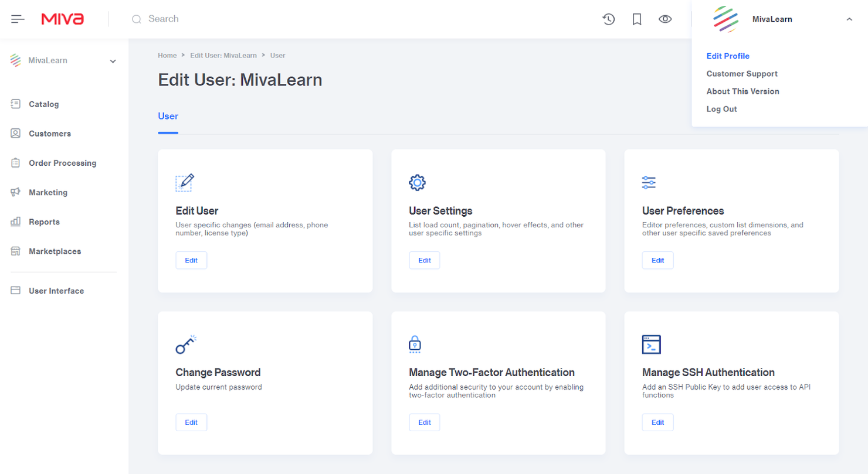This screenshot has width=868, height=474.
Task: Click Edit under Manage SSH Authentication
Action: (658, 422)
